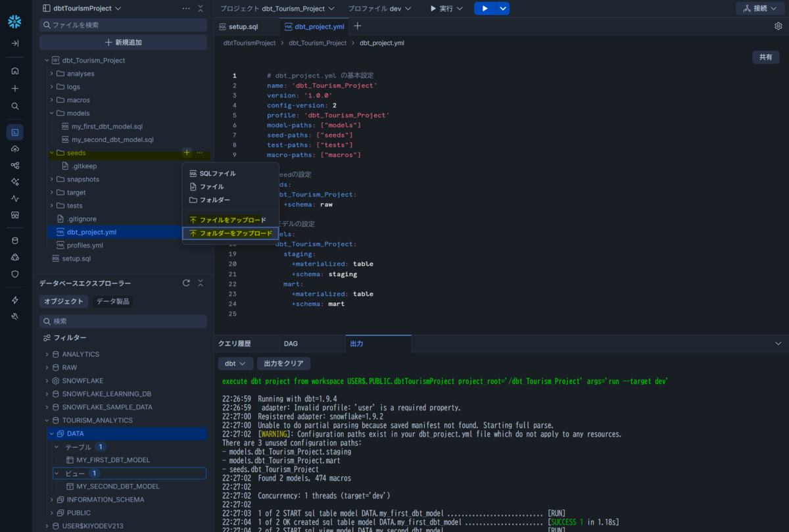
Task: Select フォルダー in the add menu
Action: coord(230,200)
